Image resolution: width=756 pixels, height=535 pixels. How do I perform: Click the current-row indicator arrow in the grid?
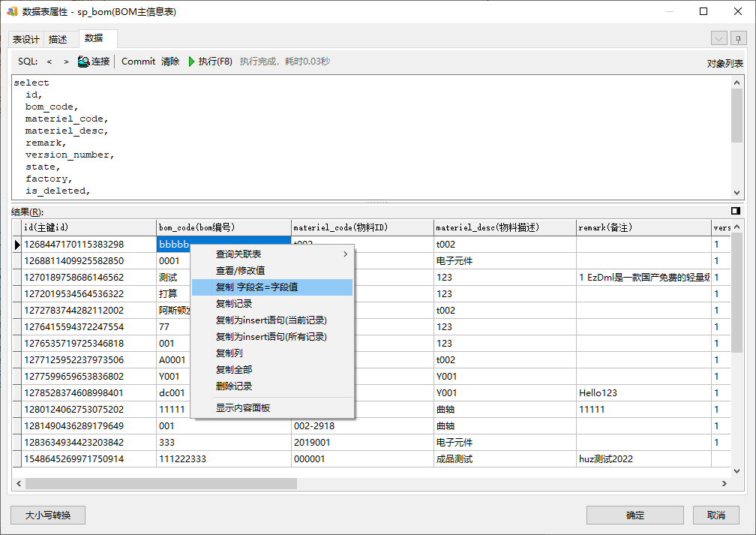pos(17,245)
